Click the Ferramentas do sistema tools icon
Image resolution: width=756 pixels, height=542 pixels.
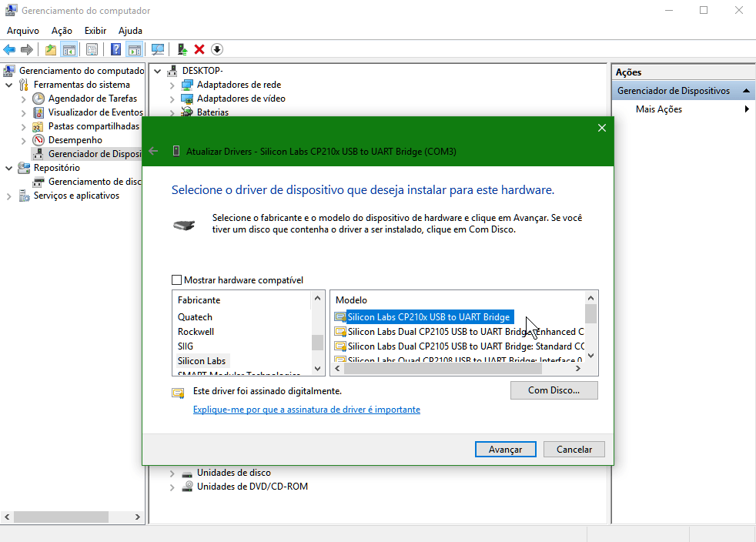coord(24,85)
